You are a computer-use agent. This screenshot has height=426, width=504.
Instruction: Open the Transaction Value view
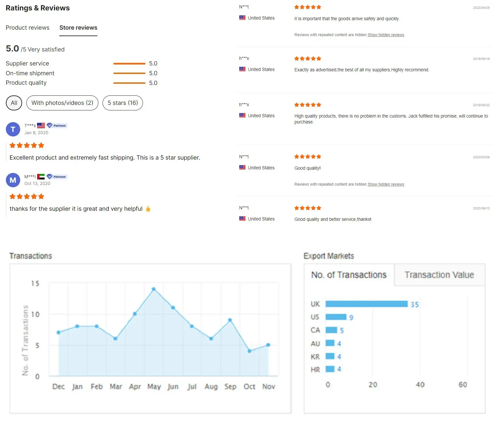[x=439, y=275]
